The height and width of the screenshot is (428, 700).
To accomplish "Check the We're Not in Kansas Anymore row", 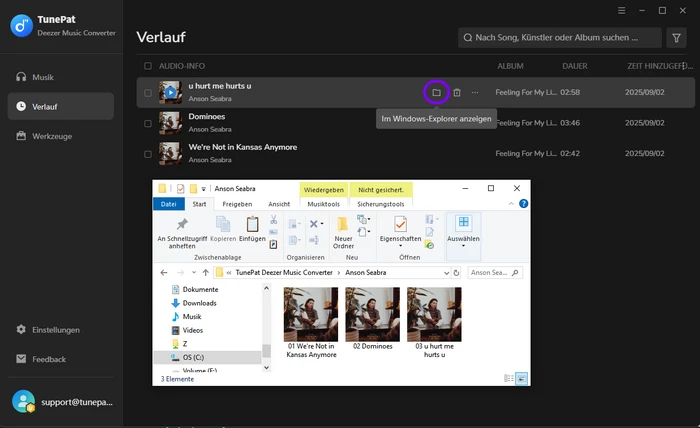I will (x=148, y=154).
